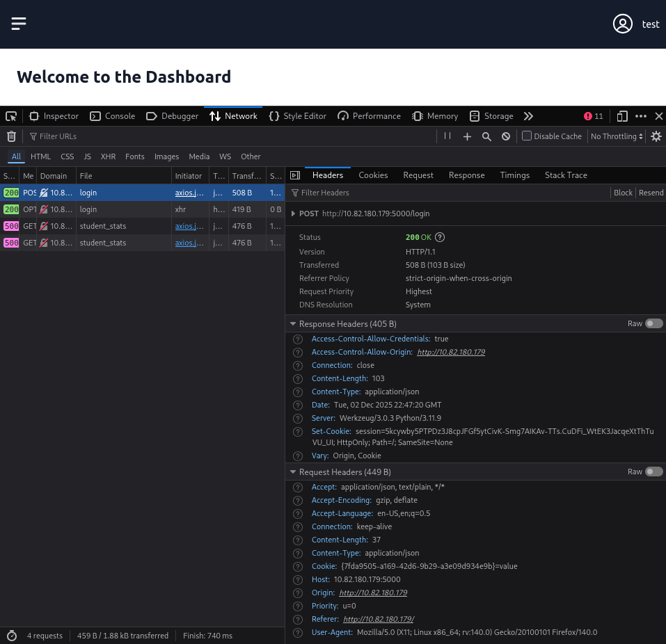Switch to the Stack Trace tab
The height and width of the screenshot is (644, 666).
(x=566, y=175)
